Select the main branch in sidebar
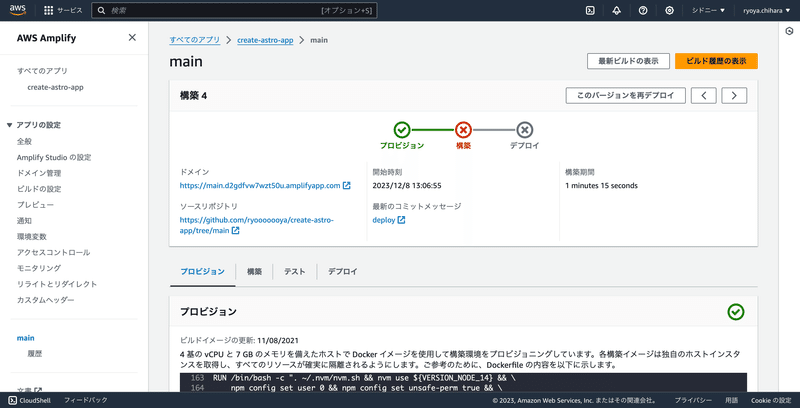The height and width of the screenshot is (408, 800). (x=26, y=338)
